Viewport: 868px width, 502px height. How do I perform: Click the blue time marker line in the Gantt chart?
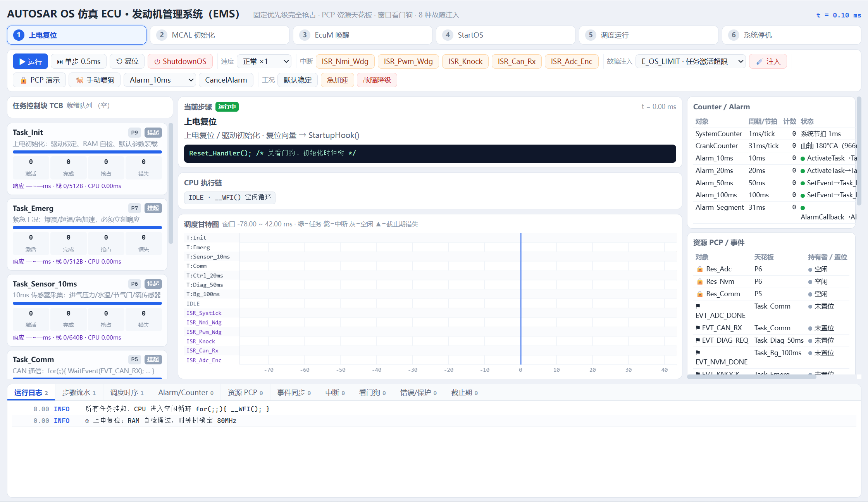[521, 298]
